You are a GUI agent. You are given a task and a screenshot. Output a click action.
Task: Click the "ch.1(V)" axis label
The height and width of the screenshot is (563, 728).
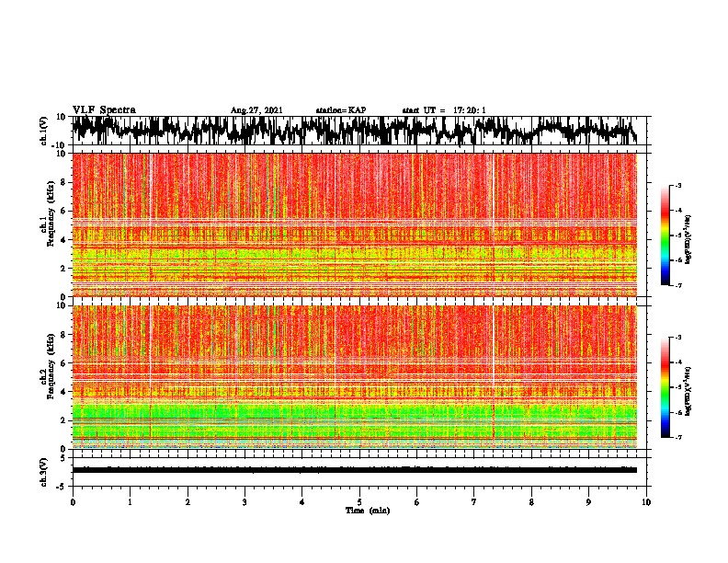44,131
